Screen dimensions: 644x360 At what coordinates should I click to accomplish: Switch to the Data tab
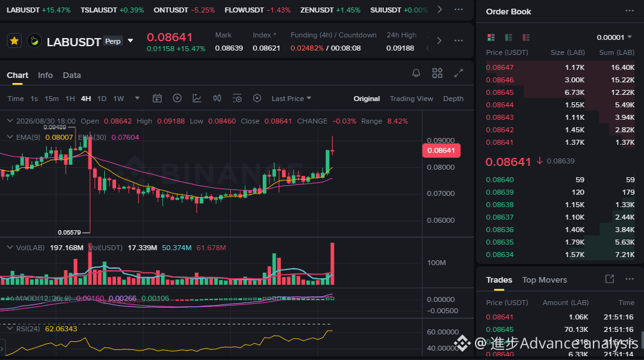pyautogui.click(x=72, y=75)
